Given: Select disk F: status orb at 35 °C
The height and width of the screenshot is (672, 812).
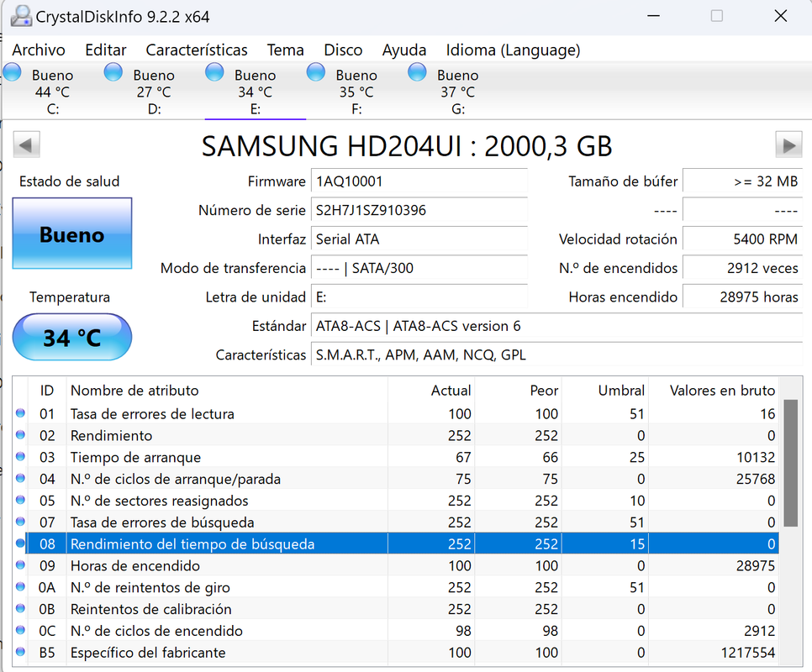Looking at the screenshot, I should (x=316, y=72).
